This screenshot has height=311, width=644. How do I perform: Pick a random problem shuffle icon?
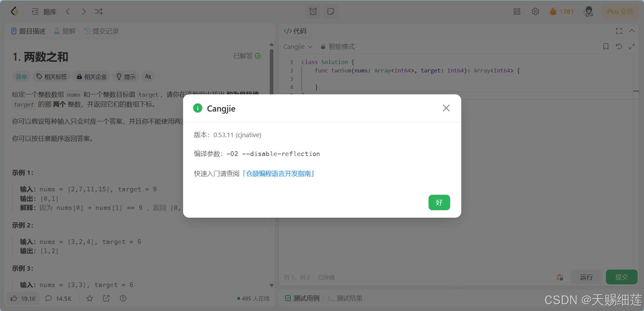pos(98,11)
